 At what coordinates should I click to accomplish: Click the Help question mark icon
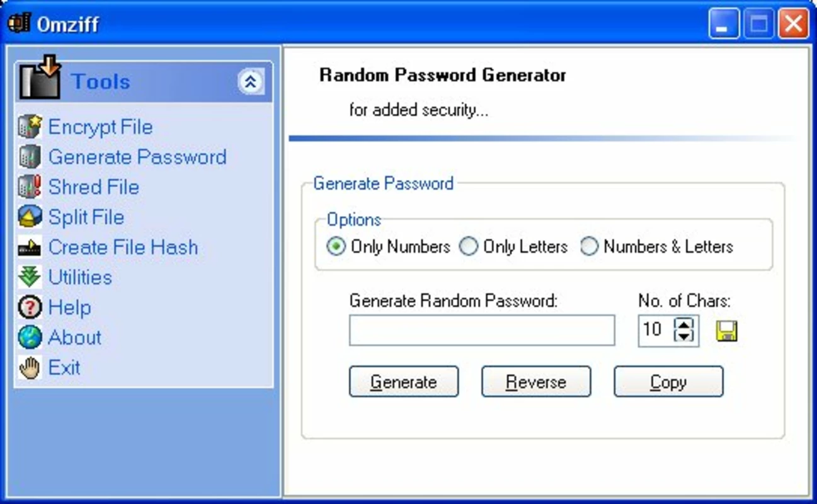[x=30, y=307]
